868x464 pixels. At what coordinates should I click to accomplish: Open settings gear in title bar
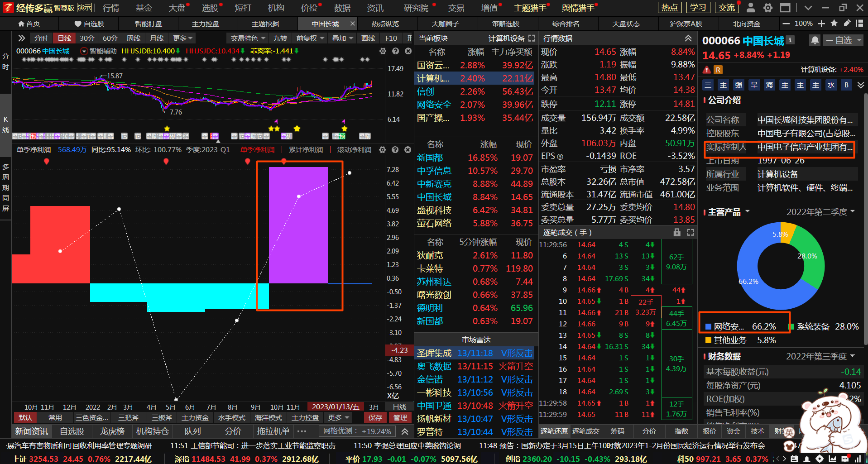(768, 8)
